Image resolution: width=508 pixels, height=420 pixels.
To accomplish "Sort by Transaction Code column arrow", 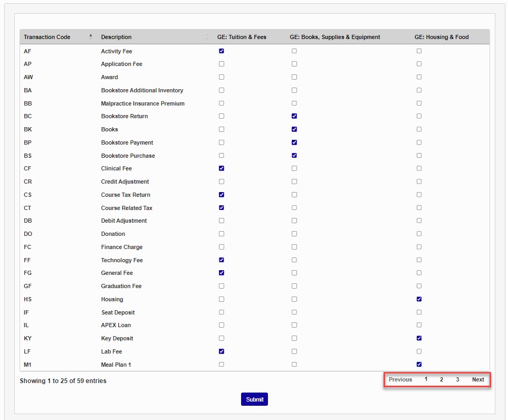I will (91, 36).
